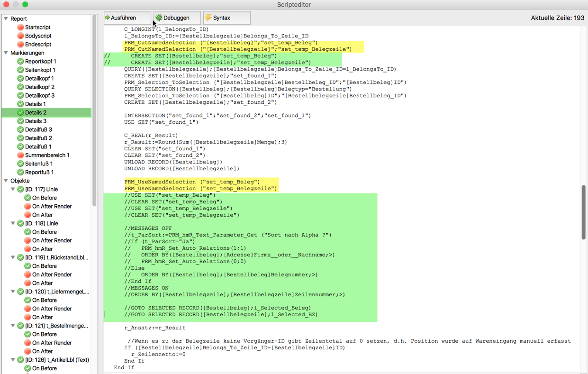Collapse the Markierungen section
The height and width of the screenshot is (374, 588).
[6, 53]
